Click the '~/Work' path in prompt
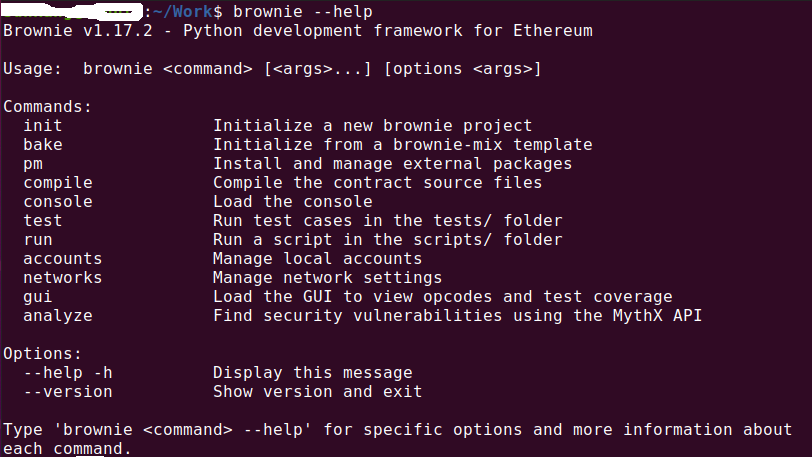Viewport: 812px width, 457px height. pos(182,11)
